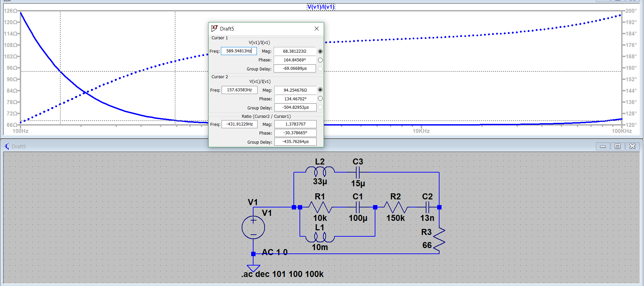
Task: Click the Cursor 1 Freq input field
Action: pos(239,51)
